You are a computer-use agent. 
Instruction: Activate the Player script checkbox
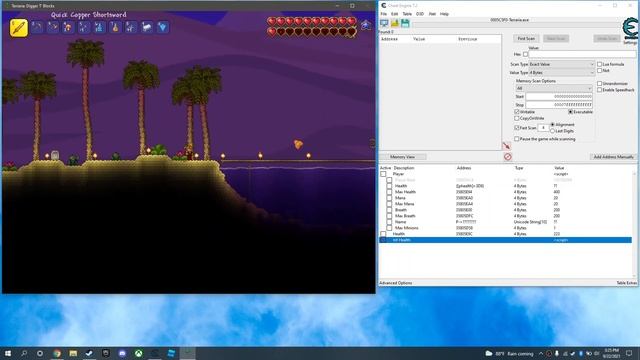coord(383,174)
